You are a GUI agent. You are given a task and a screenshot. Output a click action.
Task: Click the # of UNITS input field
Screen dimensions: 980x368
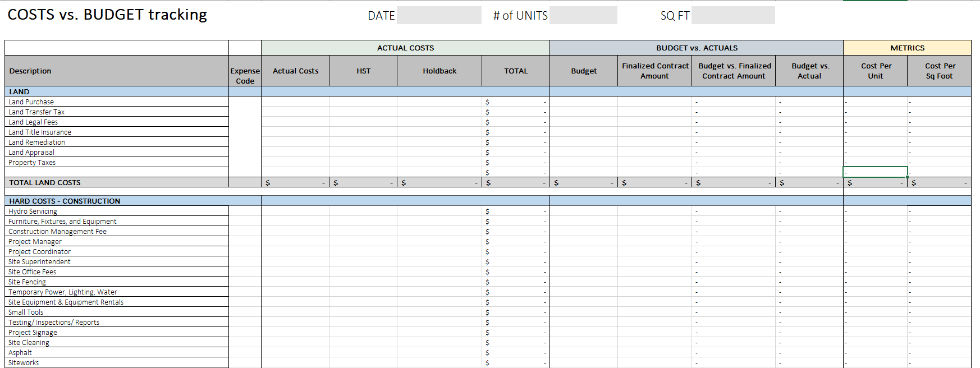coord(583,15)
